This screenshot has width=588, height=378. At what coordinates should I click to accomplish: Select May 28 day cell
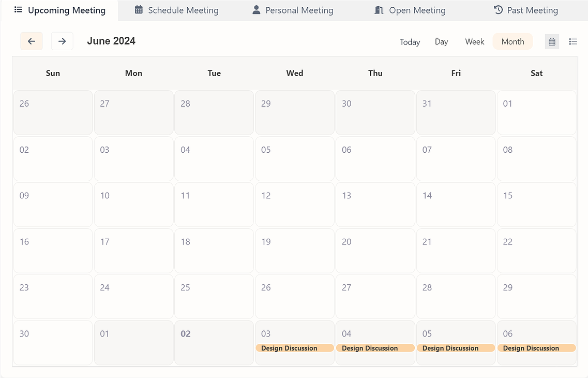(x=214, y=112)
